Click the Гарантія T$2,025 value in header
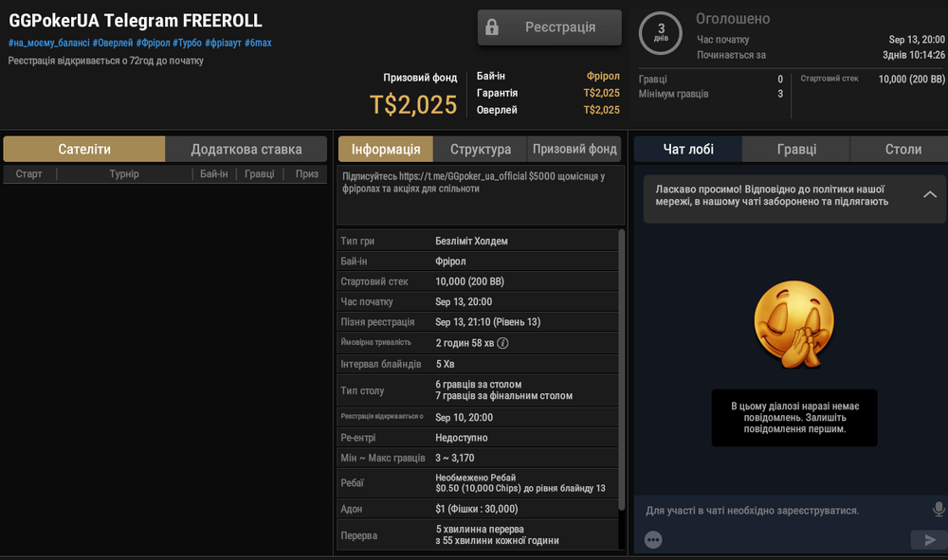Screen dimensions: 948x560 [x=601, y=93]
